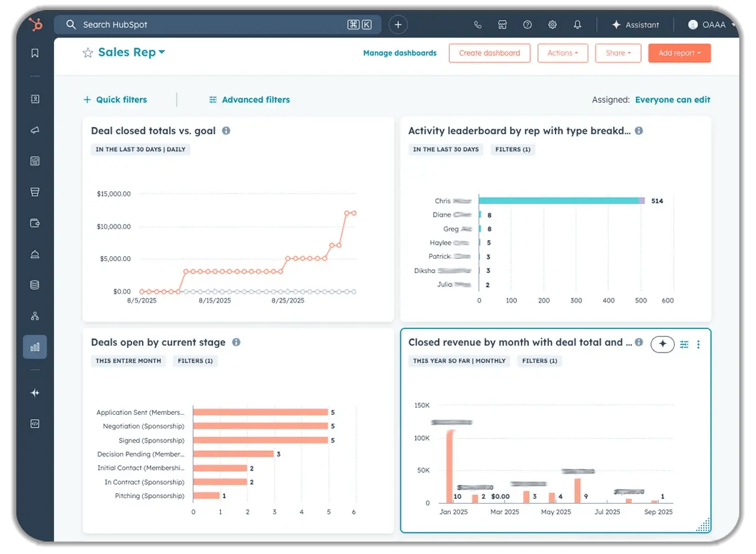Click the Create dashboard button
The height and width of the screenshot is (554, 756).
(489, 53)
